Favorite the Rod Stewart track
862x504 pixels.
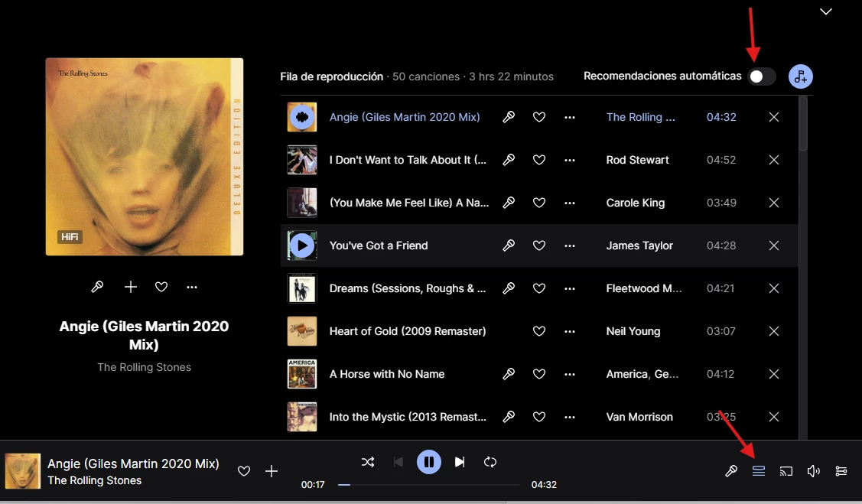click(x=539, y=160)
